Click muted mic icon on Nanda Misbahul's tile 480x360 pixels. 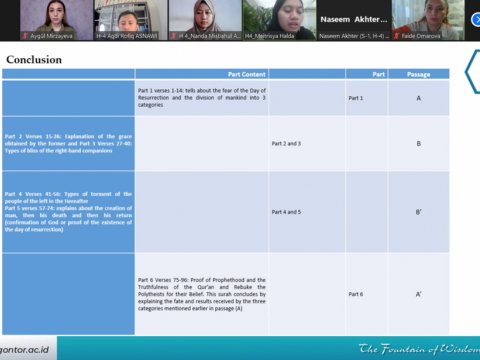pyautogui.click(x=174, y=36)
